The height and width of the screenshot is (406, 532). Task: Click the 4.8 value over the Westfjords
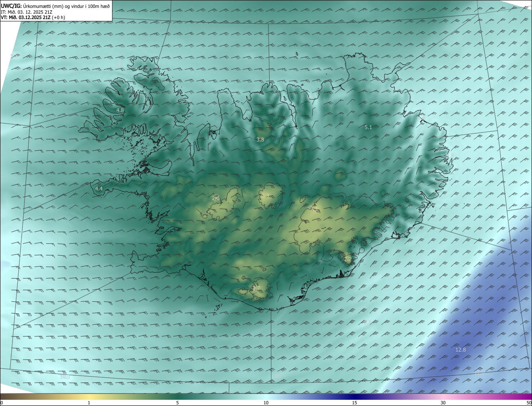tap(120, 110)
